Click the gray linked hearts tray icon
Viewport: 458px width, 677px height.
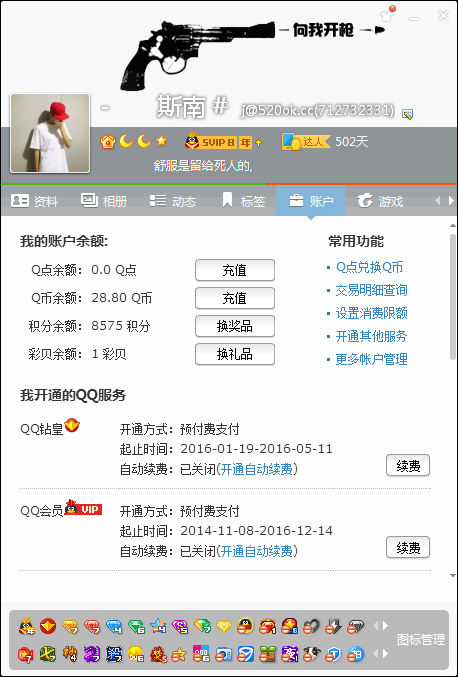click(x=312, y=626)
